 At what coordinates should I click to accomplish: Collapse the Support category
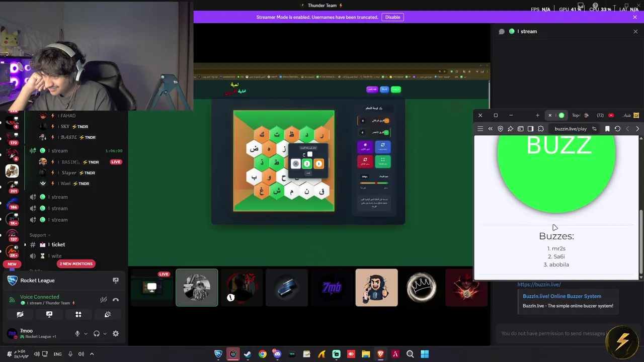pos(40,235)
